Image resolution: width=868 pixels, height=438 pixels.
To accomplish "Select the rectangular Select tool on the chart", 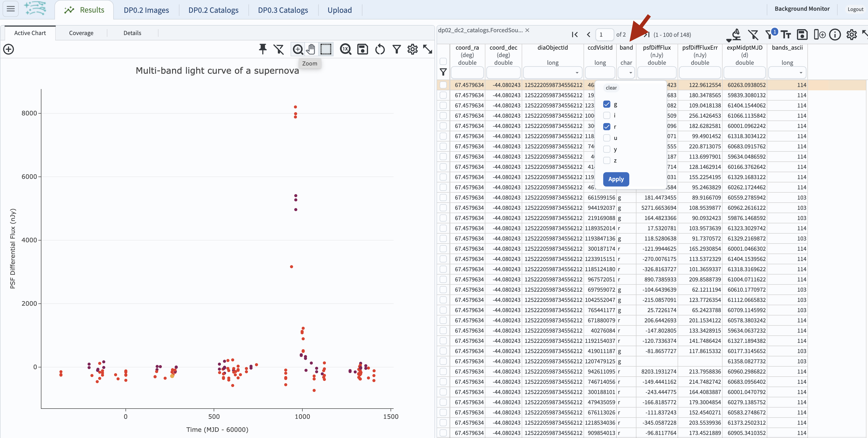I will (x=326, y=49).
